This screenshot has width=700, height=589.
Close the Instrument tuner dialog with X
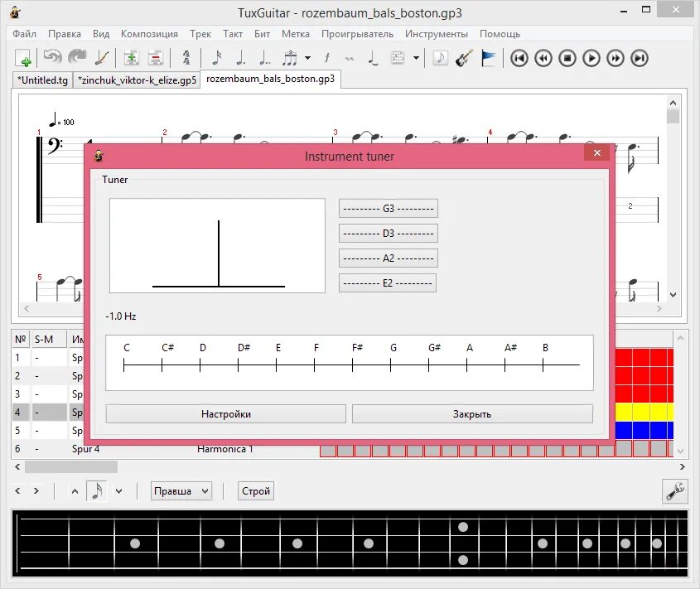click(x=597, y=153)
